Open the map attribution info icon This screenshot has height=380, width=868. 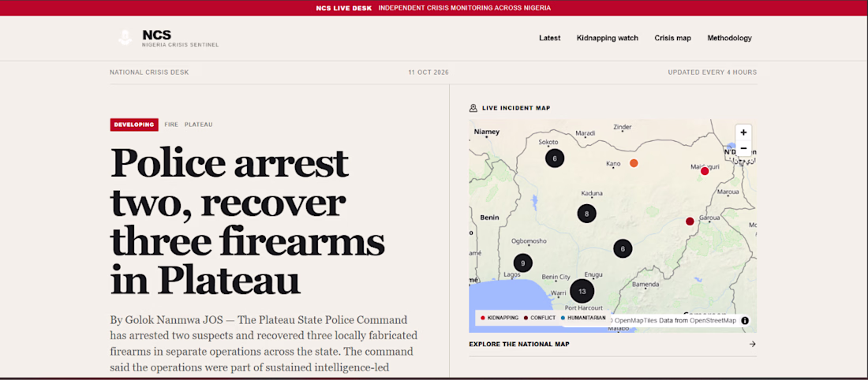tap(745, 320)
